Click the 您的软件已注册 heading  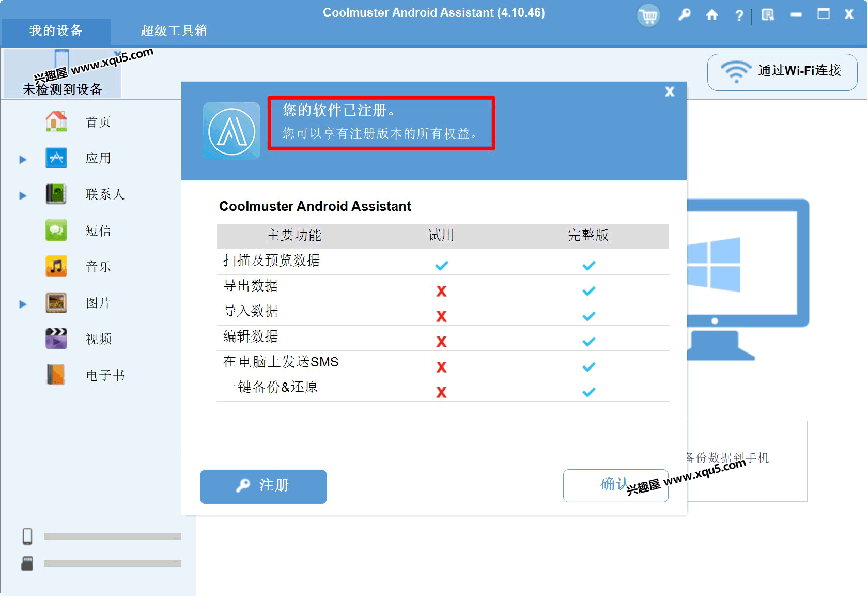(338, 110)
